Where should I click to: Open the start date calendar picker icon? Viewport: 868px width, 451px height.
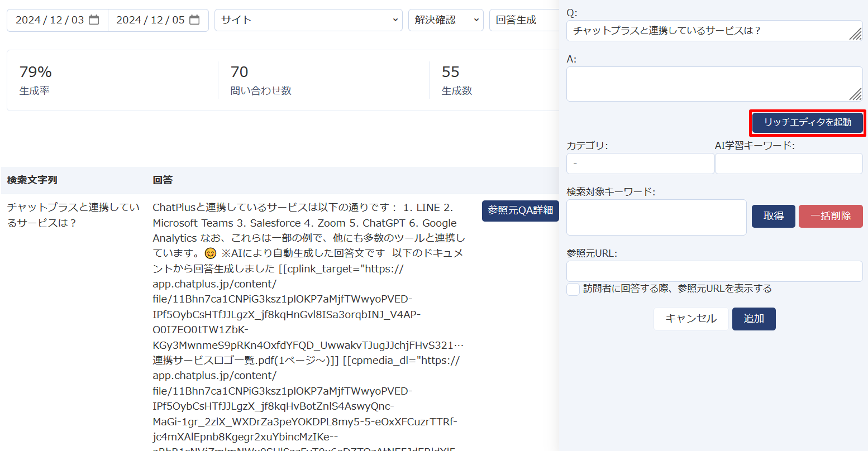coord(94,20)
